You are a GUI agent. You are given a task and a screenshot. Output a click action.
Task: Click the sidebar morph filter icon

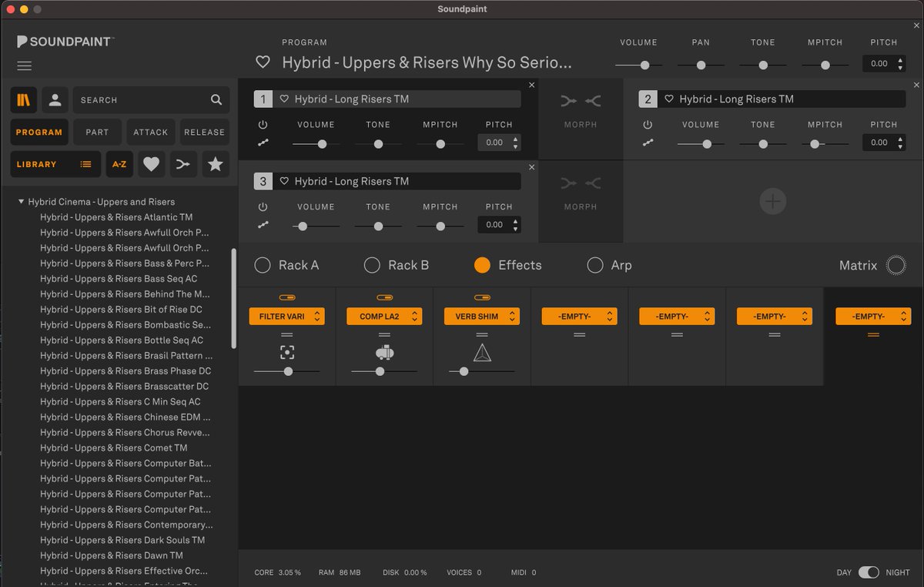click(x=183, y=164)
